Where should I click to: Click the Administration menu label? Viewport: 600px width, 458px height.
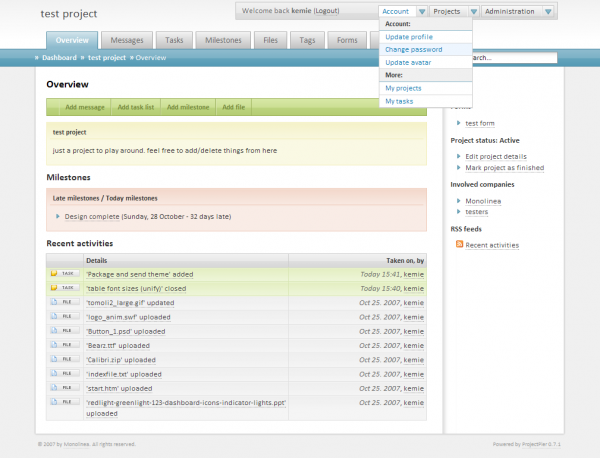509,11
